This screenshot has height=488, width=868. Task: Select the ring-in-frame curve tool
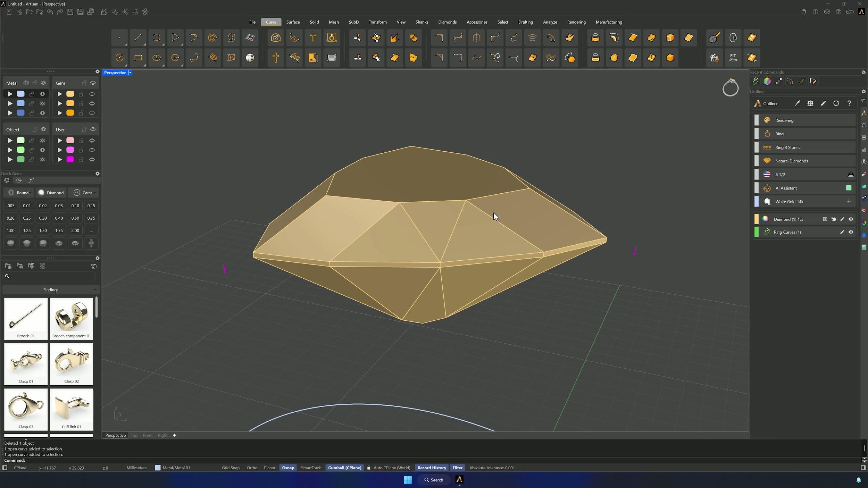pos(332,38)
